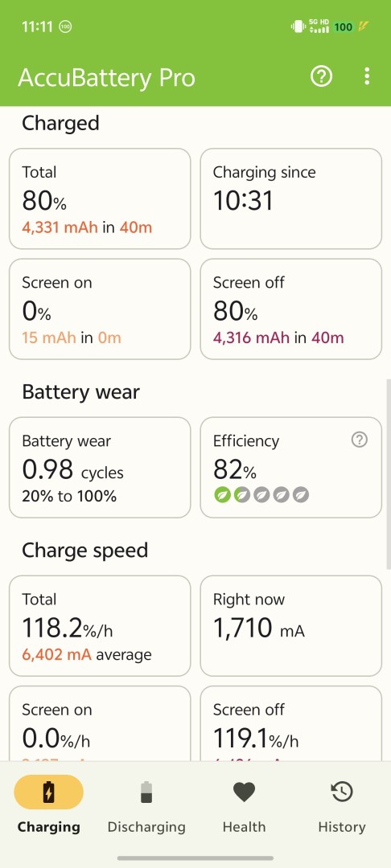Image resolution: width=391 pixels, height=868 pixels.
Task: Tap the Charge speed Total 118.2%/h card
Action: point(101,626)
